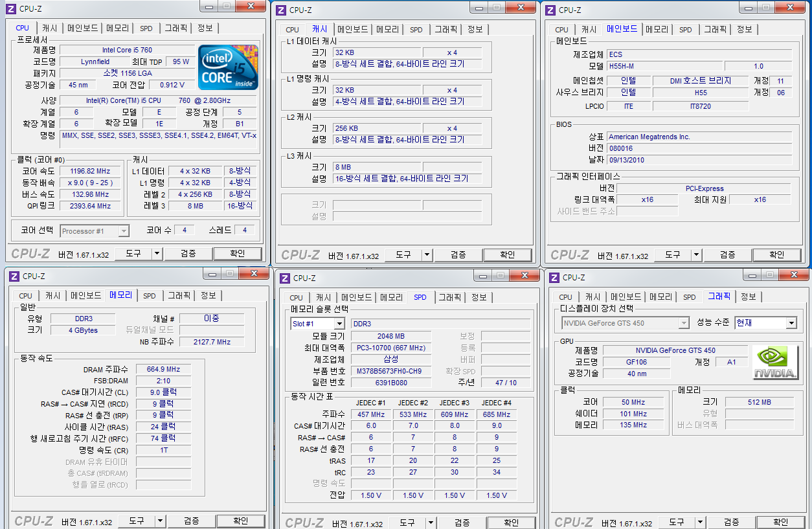This screenshot has width=812, height=529.
Task: Click the 확인 button in the graphics window
Action: (x=780, y=522)
